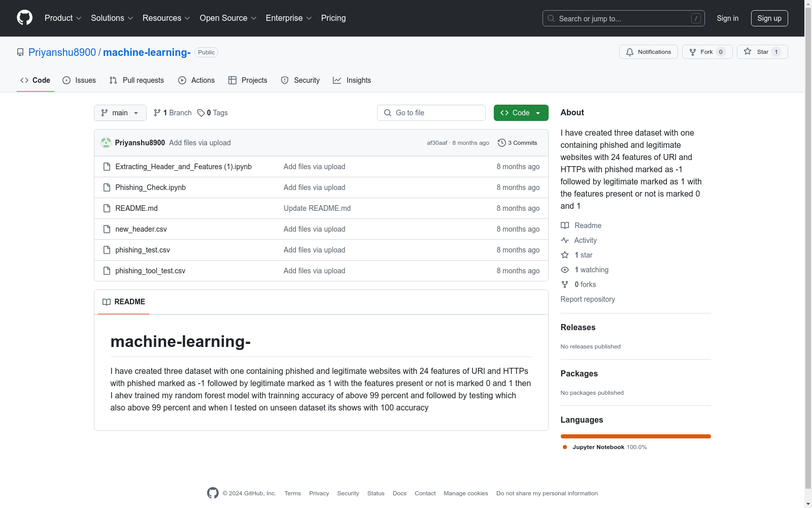The height and width of the screenshot is (508, 812).
Task: Click the Sign in link
Action: [x=728, y=18]
